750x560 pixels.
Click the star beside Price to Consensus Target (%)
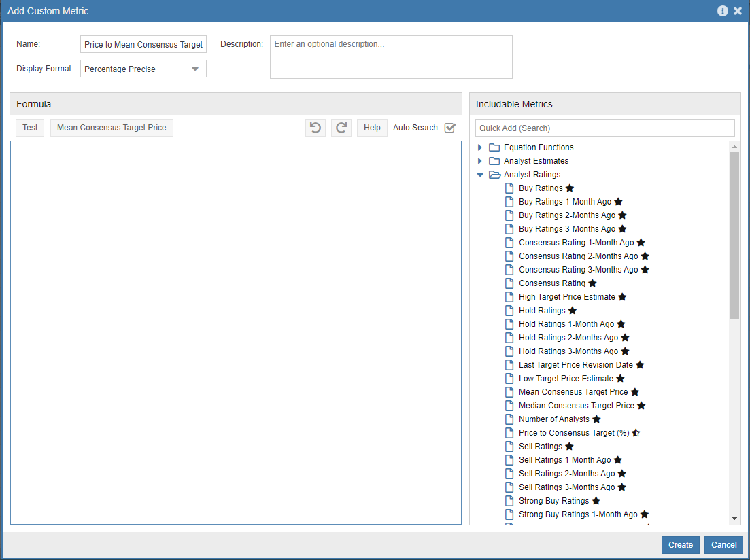coord(636,432)
